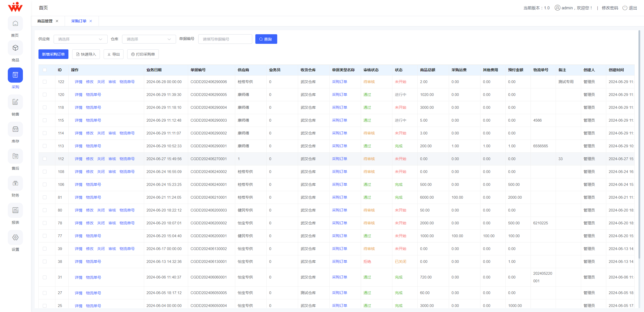Image resolution: width=644 pixels, height=312 pixels.
Task: Check the select-all checkbox in table header
Action: point(45,70)
